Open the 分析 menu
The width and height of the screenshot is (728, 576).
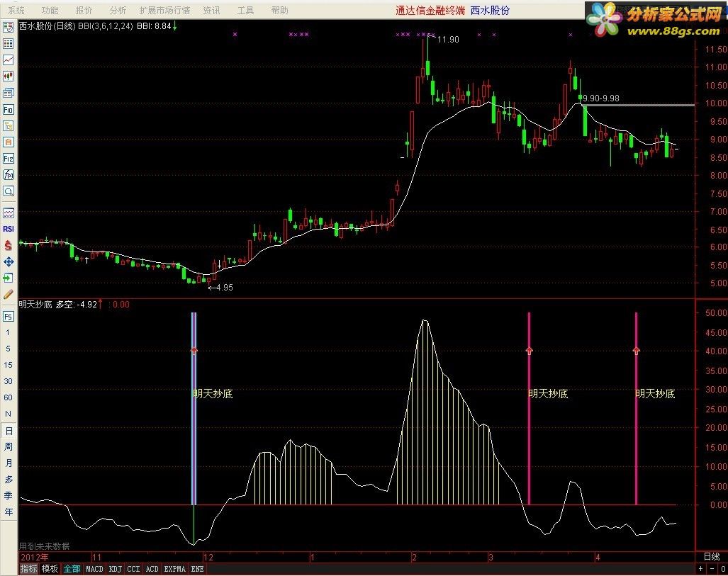pyautogui.click(x=118, y=10)
